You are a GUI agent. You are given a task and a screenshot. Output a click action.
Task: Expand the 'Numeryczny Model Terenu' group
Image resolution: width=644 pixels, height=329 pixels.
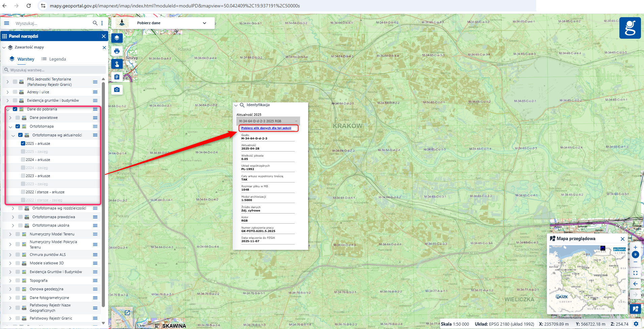tap(10, 234)
